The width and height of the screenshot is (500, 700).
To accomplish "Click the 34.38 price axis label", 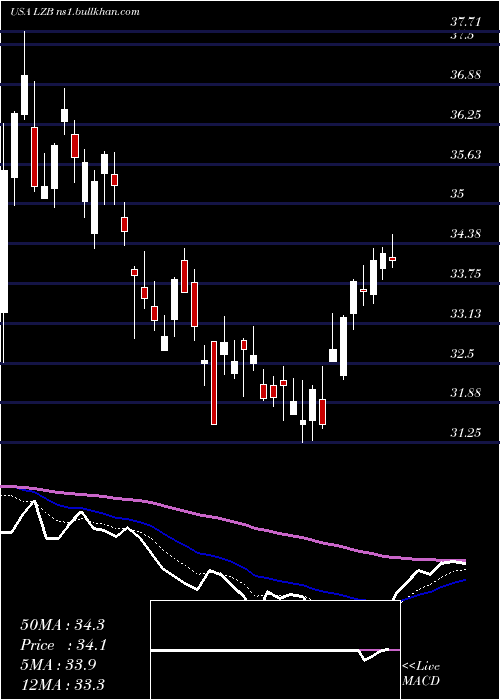I will click(x=465, y=233).
